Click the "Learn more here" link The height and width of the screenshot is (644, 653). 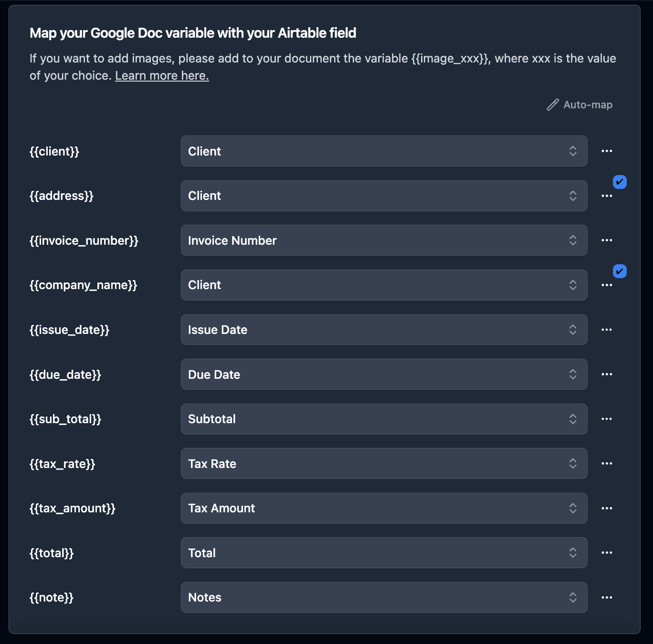pyautogui.click(x=162, y=76)
